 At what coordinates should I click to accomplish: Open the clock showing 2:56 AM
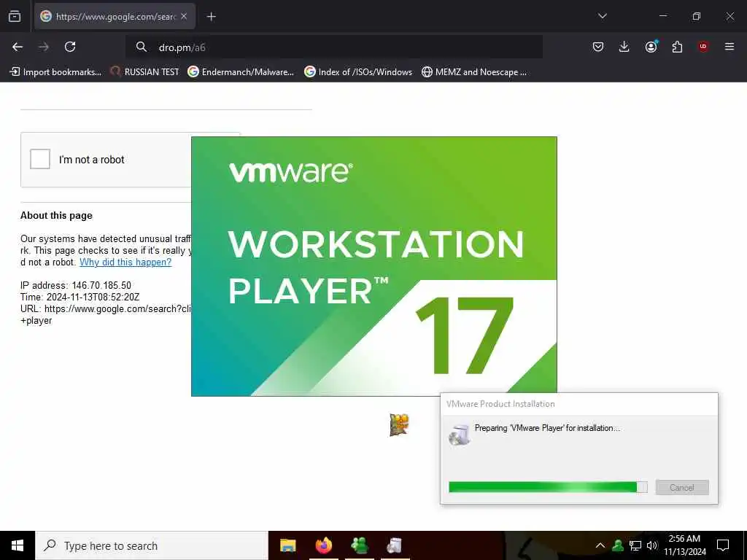[x=684, y=545]
